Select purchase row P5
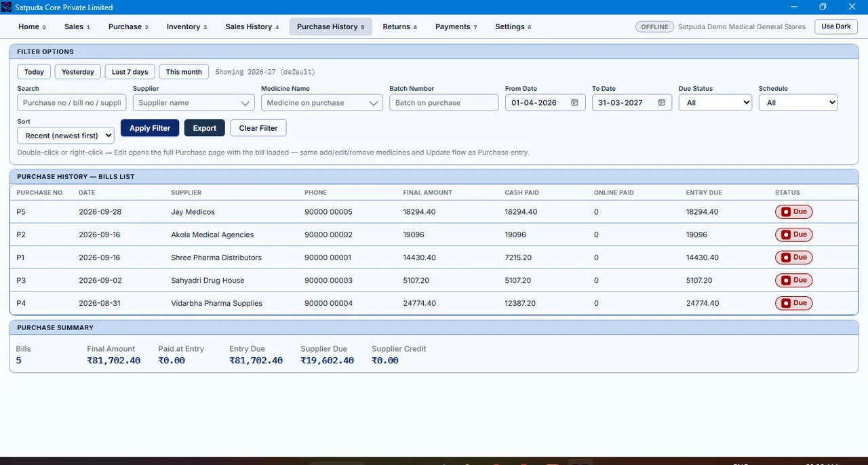Viewport: 868px width, 465px height. click(434, 212)
